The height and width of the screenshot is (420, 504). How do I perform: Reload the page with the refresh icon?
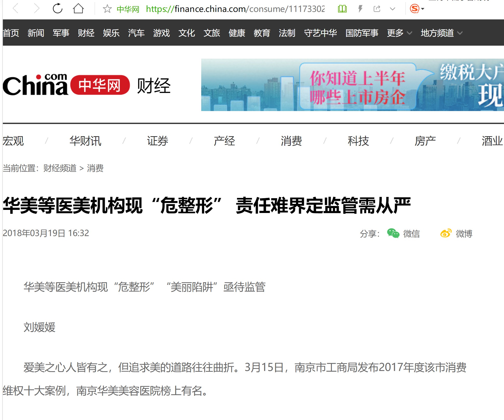(x=57, y=9)
